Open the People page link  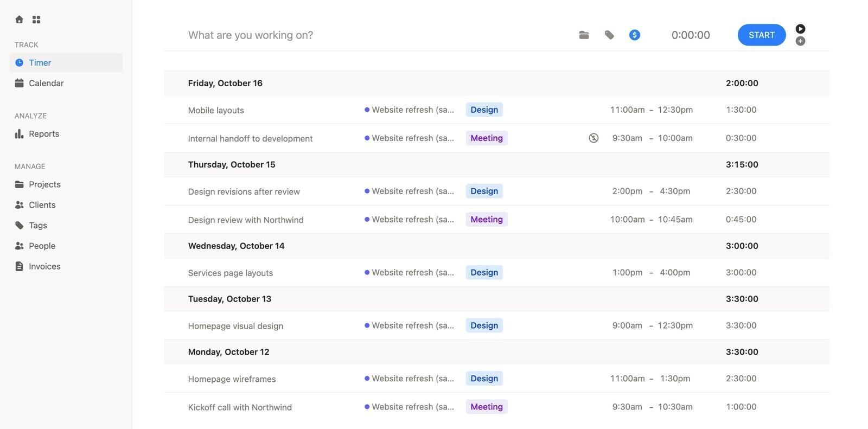[66, 246]
